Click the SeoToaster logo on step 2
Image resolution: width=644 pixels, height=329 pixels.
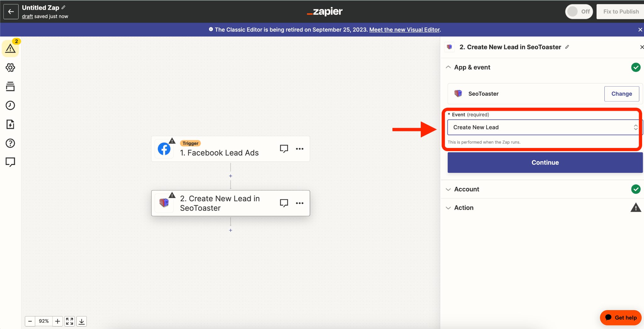(x=164, y=203)
